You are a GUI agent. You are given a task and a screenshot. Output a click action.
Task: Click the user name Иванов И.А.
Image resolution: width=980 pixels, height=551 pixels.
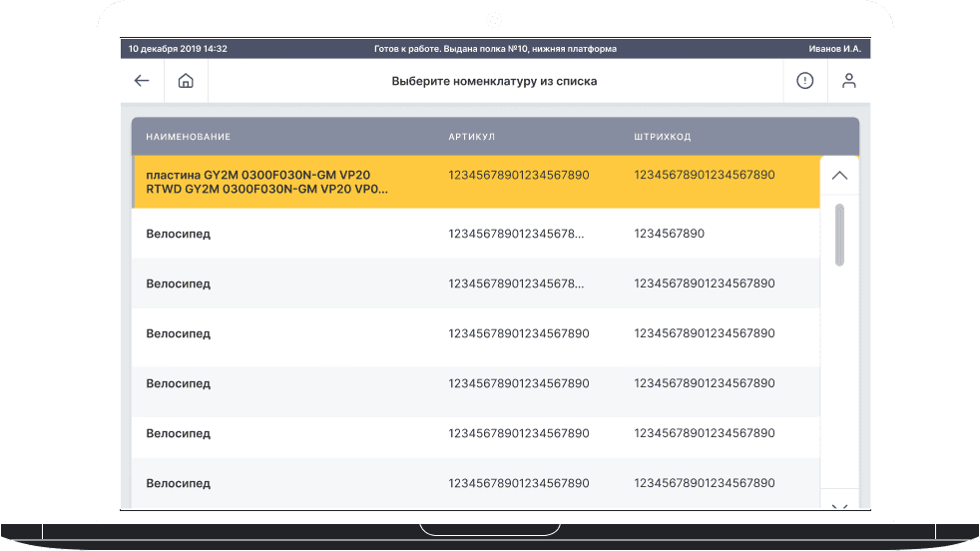point(834,49)
